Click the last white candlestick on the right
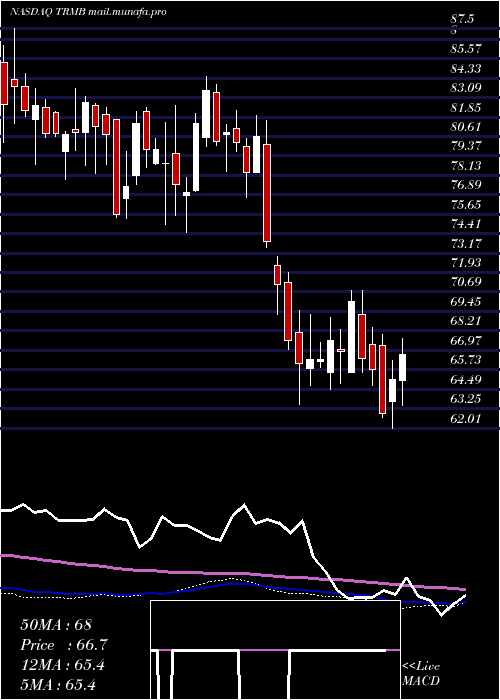The width and height of the screenshot is (500, 700). pos(403,367)
